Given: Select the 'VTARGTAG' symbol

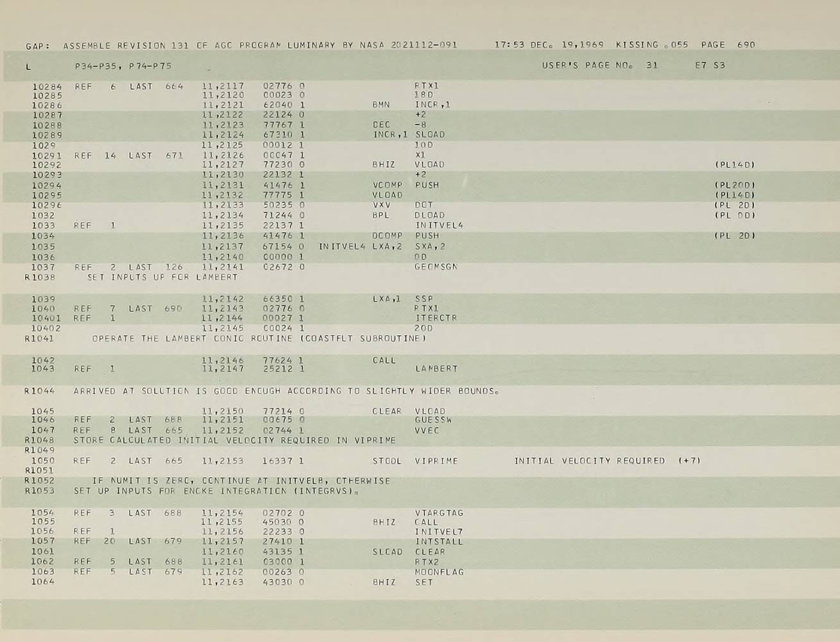Looking at the screenshot, I should click(x=439, y=513).
